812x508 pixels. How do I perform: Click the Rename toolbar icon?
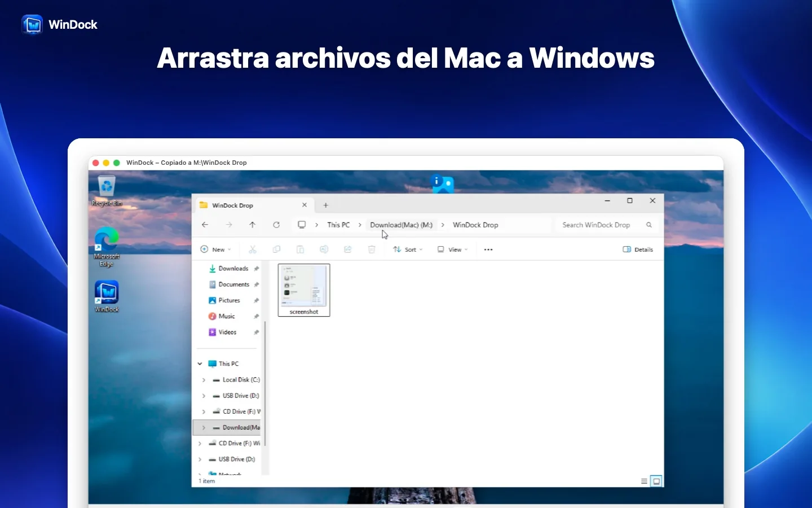tap(324, 249)
